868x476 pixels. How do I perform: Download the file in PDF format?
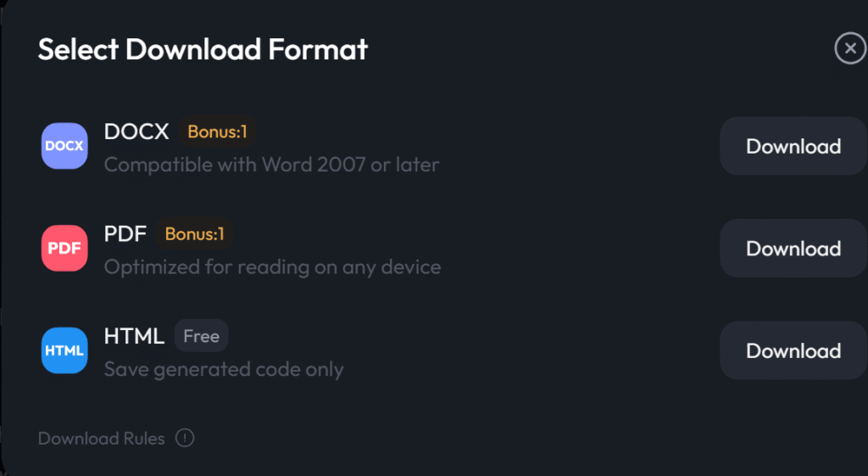click(x=793, y=249)
